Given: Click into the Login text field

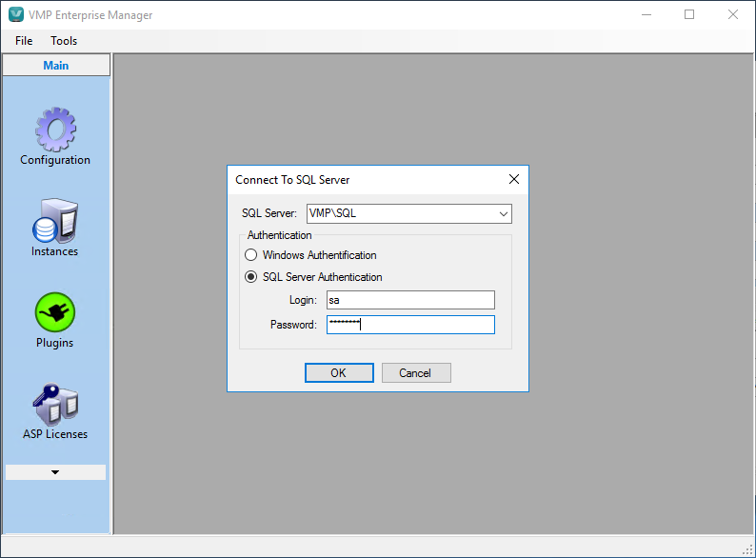Looking at the screenshot, I should (409, 300).
